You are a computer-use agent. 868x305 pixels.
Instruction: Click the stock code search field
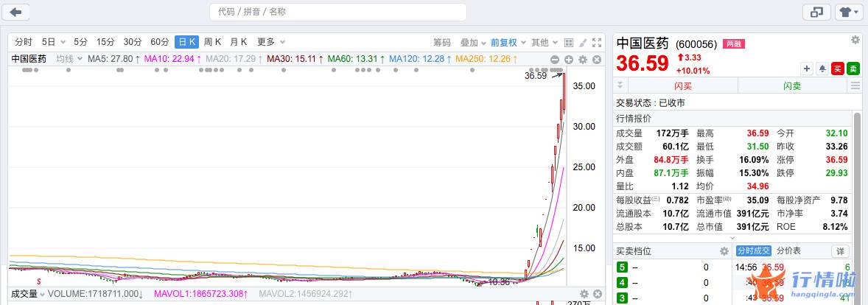(337, 12)
